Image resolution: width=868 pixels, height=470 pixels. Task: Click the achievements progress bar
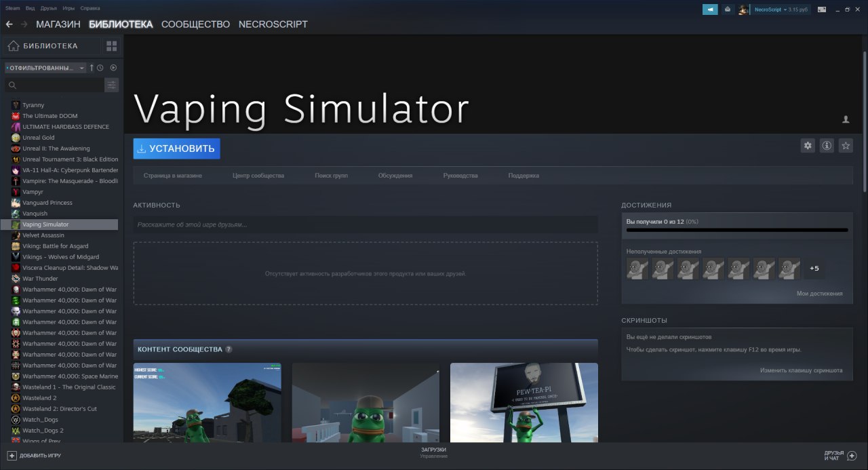[737, 230]
